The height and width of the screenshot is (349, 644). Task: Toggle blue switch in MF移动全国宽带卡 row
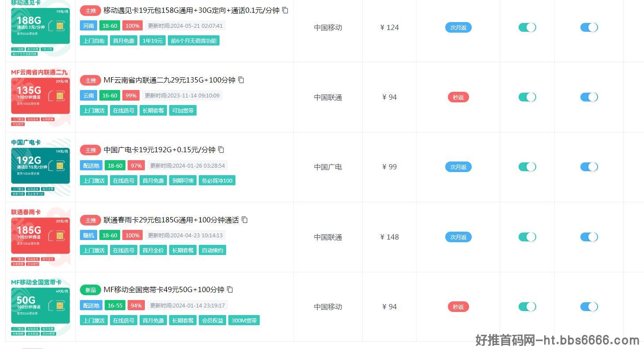[x=589, y=307]
